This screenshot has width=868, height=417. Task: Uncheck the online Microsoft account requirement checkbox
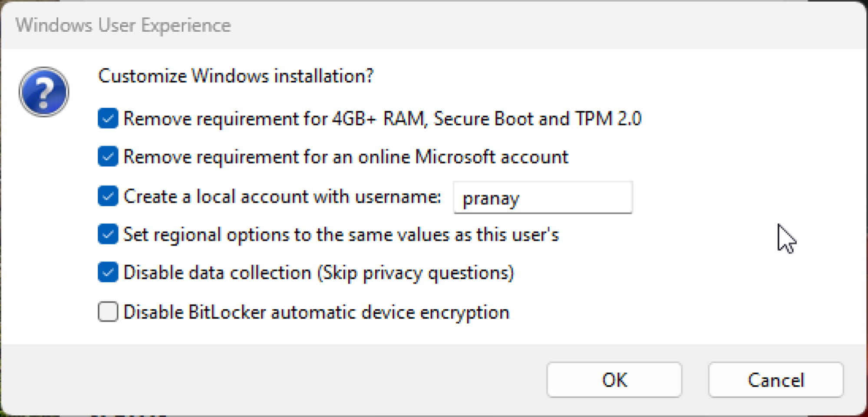[x=108, y=156]
